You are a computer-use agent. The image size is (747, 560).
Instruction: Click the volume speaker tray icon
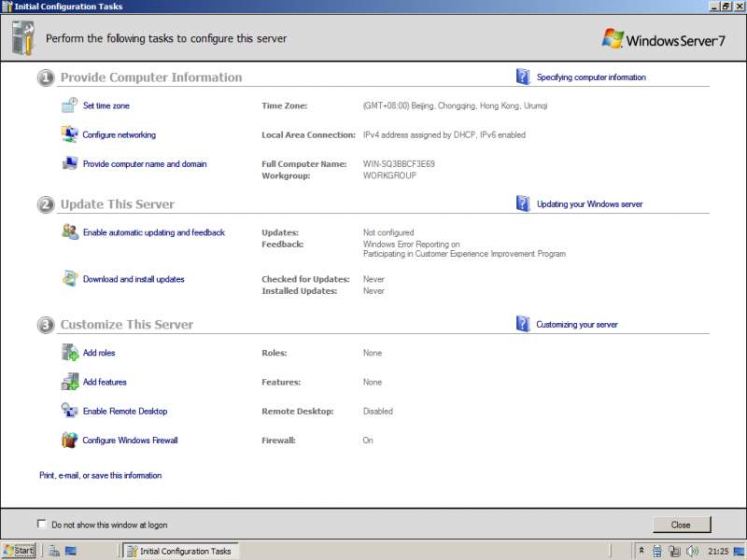click(692, 551)
